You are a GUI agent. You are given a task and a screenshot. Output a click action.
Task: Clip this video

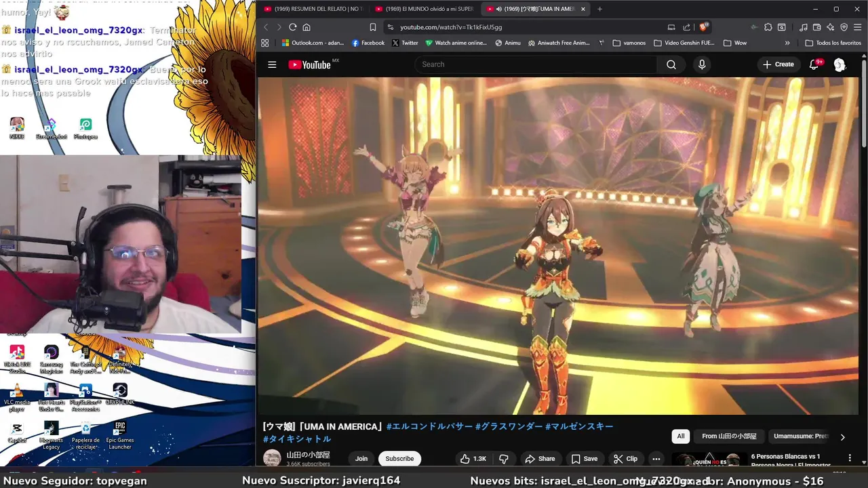tap(625, 459)
